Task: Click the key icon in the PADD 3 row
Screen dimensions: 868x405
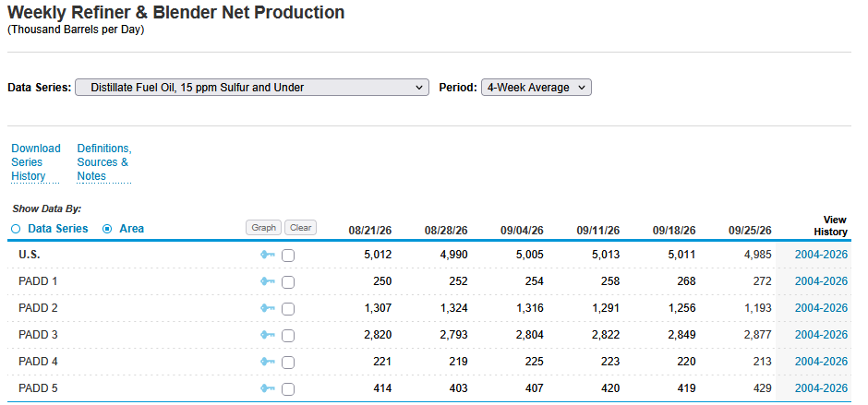Action: [268, 335]
